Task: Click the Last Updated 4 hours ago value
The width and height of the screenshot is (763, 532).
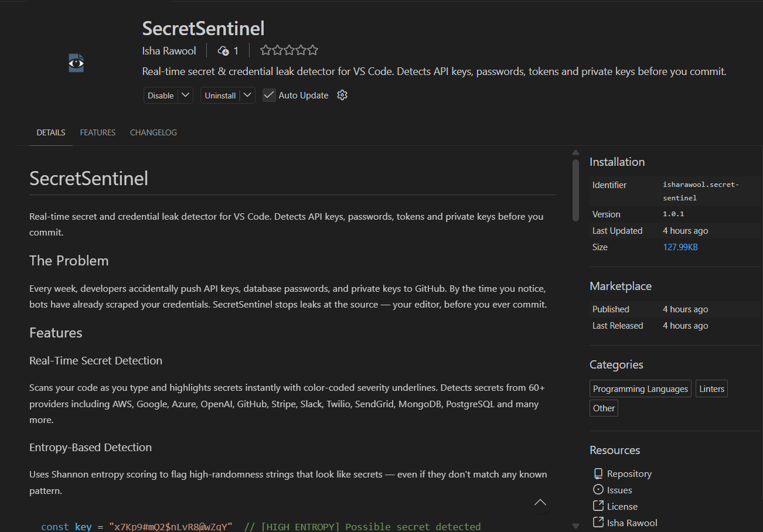Action: pos(686,231)
